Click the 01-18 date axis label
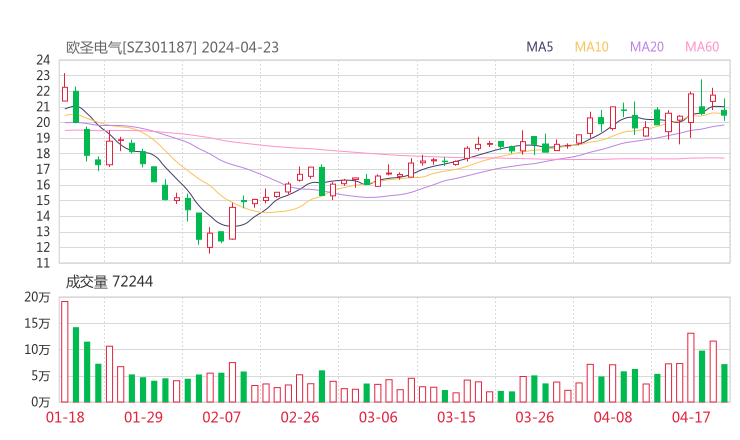Viewport: 740px width, 440px height. [x=65, y=417]
